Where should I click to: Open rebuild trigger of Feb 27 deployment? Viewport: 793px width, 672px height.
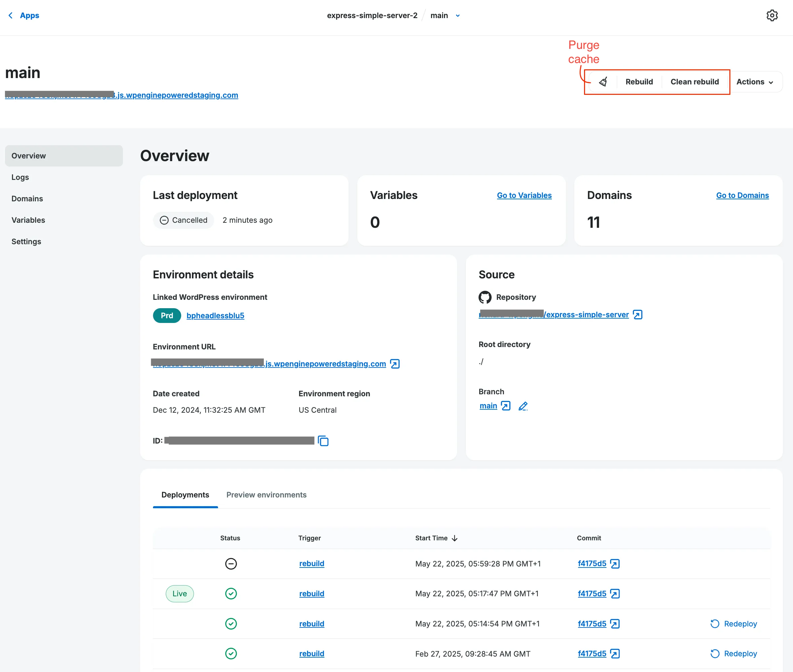[x=311, y=654]
